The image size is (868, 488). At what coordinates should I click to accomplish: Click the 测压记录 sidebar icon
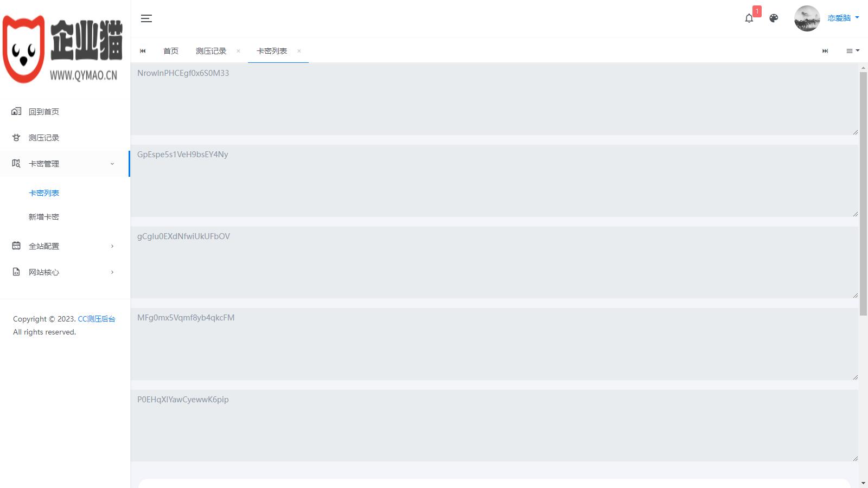tap(16, 137)
